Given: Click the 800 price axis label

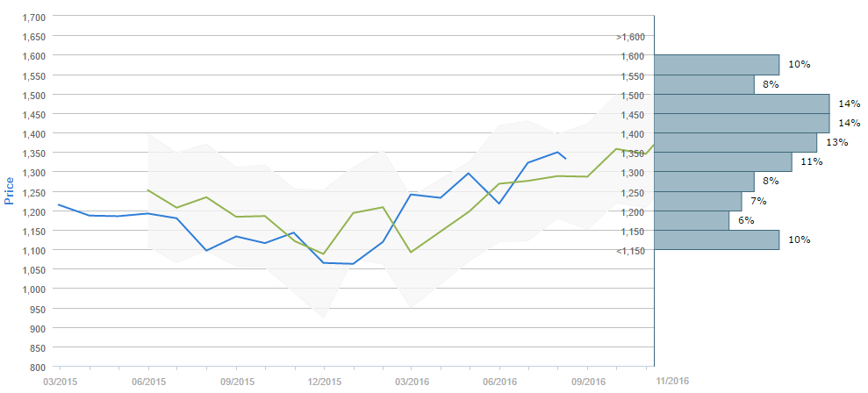Looking at the screenshot, I should click(39, 368).
